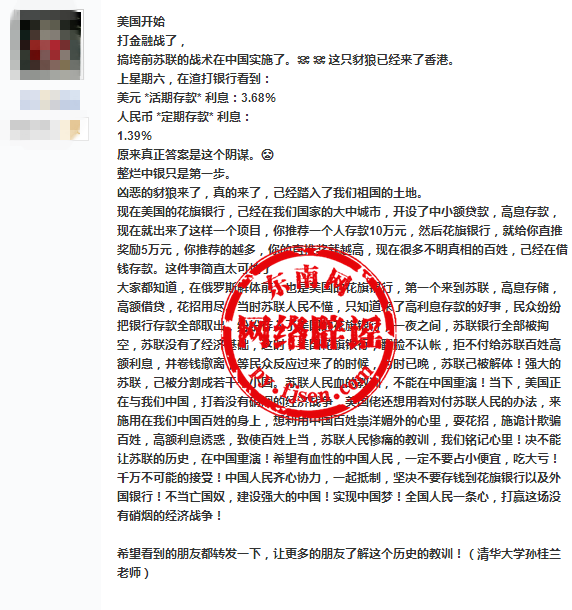Screen dimensions: 572x610
Task: Click the line starting with 凶恶的豺狼来了
Action: pyautogui.click(x=270, y=193)
